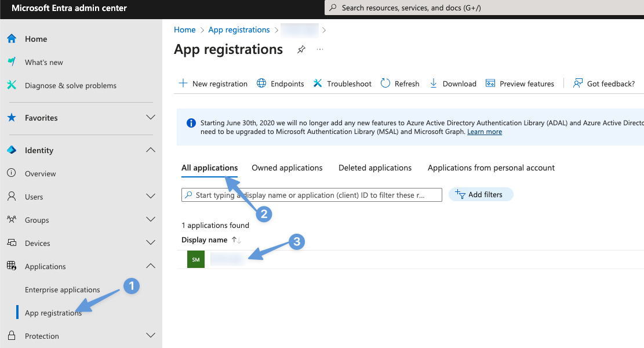Open the Deleted applications tab
This screenshot has width=644, height=348.
point(375,168)
